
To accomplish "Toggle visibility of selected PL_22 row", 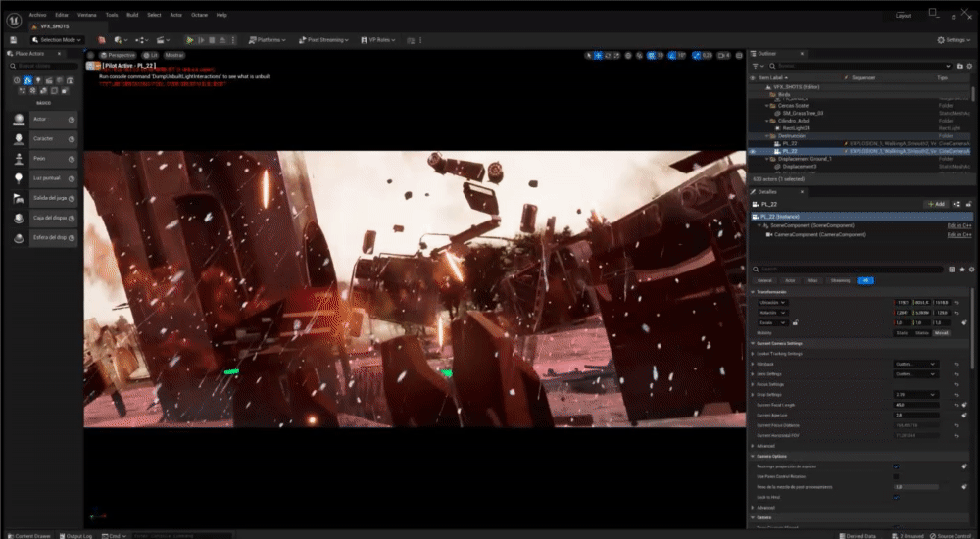I will click(x=753, y=151).
